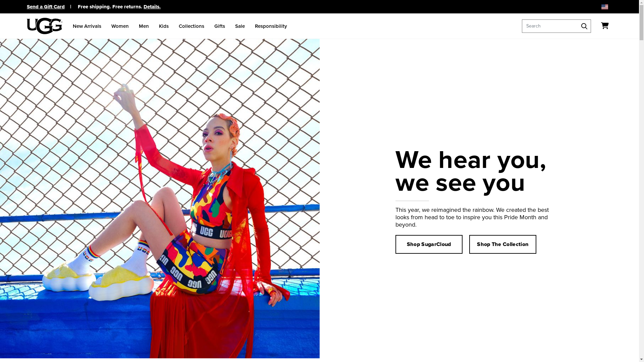This screenshot has height=362, width=644.
Task: Click the magnifying glass search icon
Action: [584, 26]
